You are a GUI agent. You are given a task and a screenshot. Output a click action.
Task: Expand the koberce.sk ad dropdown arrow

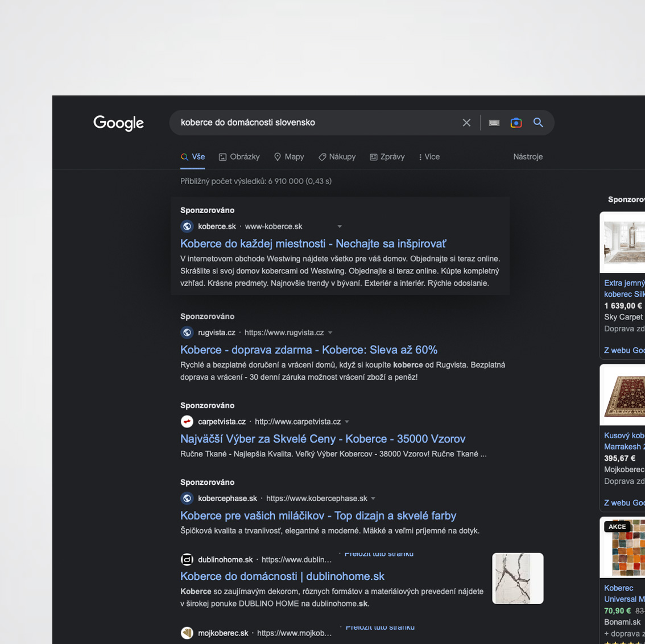click(x=340, y=226)
